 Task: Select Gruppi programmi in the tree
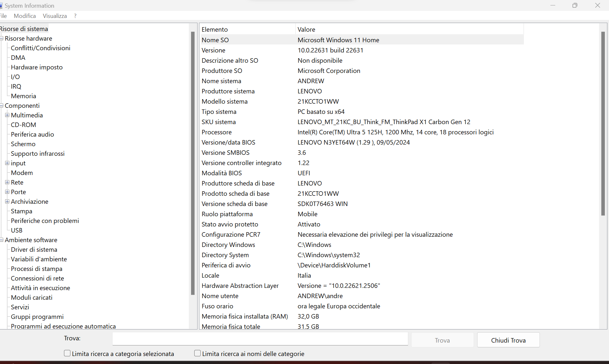pyautogui.click(x=37, y=317)
